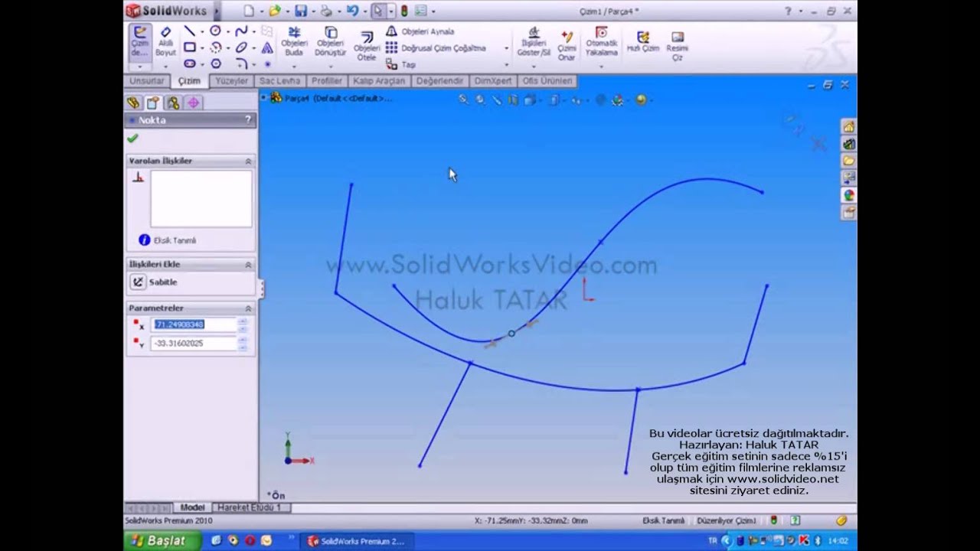
Task: Select the Spline sketch tool
Action: point(241,31)
